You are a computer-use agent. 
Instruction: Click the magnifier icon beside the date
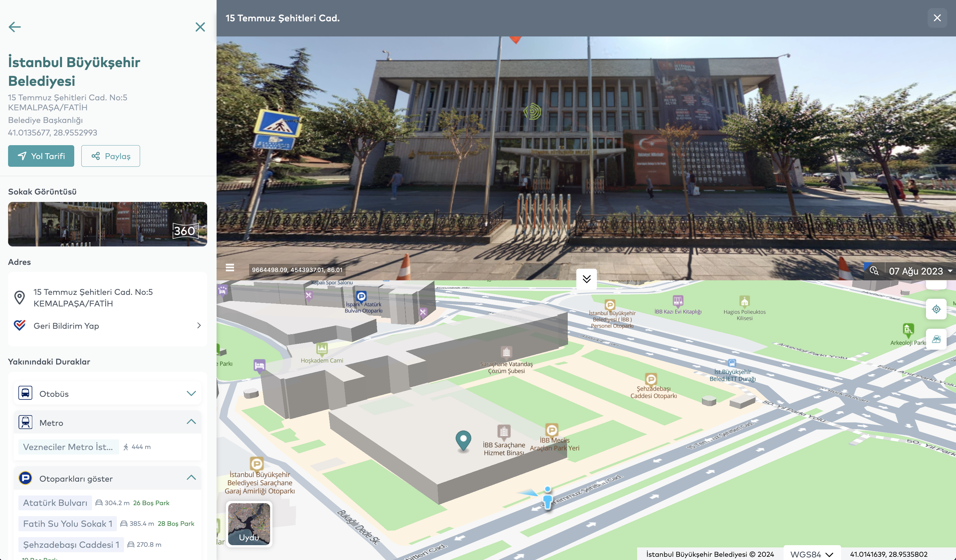click(x=874, y=271)
